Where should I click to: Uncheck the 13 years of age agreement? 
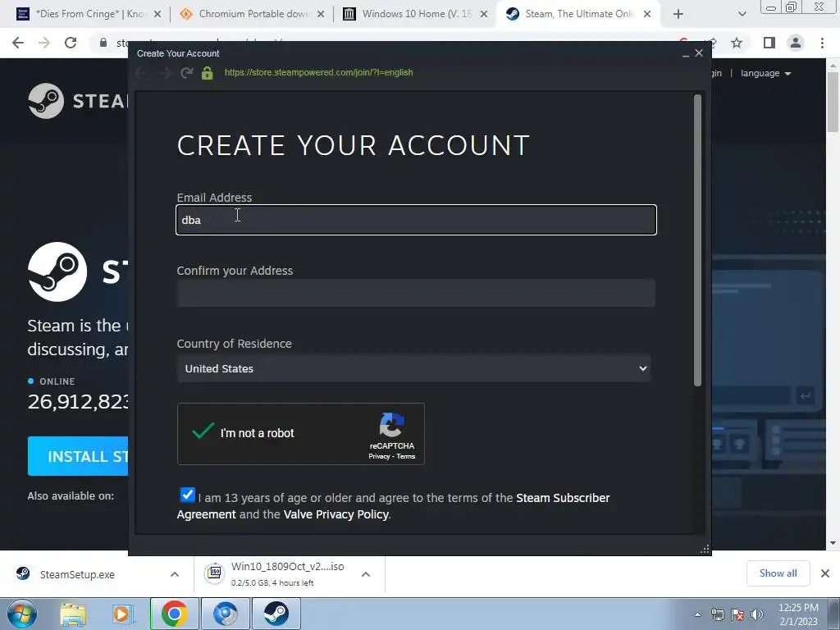point(188,495)
